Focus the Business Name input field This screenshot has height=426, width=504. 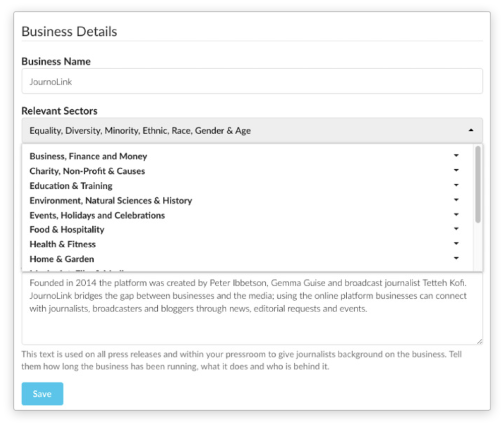click(252, 82)
